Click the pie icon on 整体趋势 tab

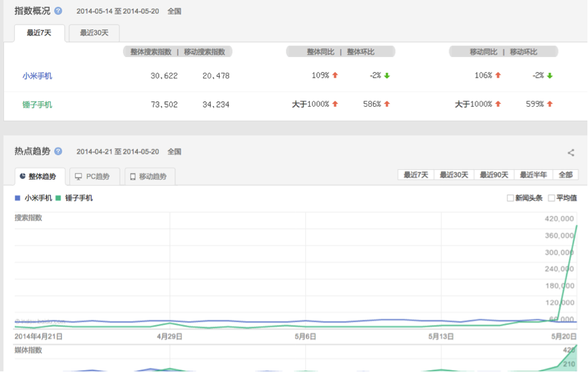[x=22, y=176]
